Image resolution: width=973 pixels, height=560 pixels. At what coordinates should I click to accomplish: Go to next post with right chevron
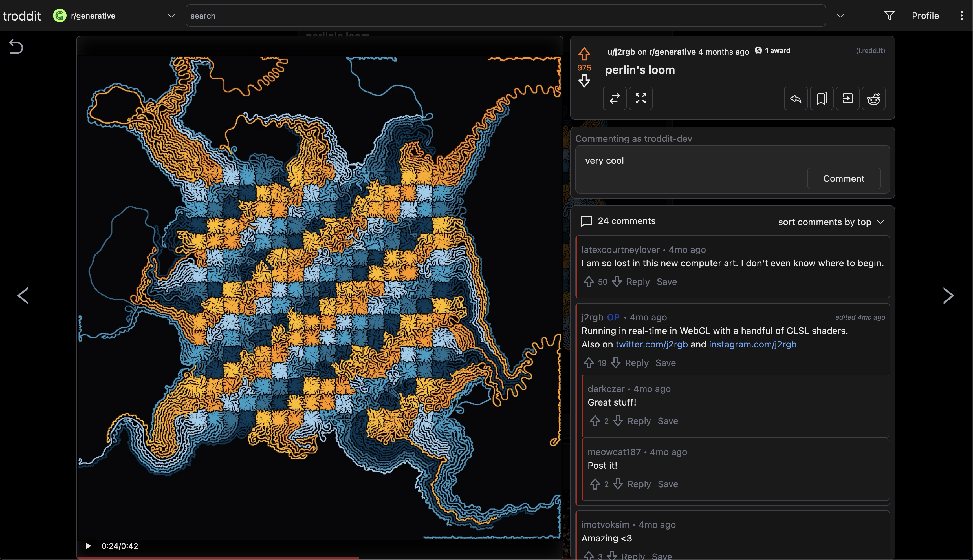(x=948, y=295)
